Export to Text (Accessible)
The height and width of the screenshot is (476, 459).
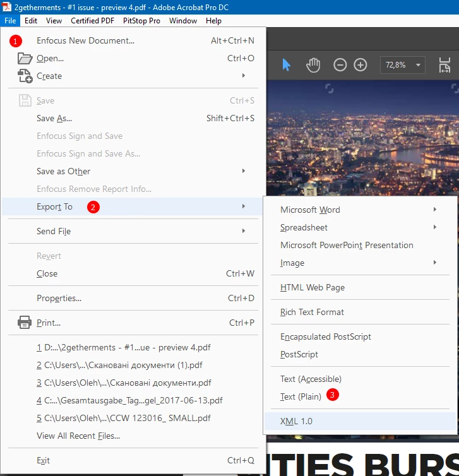(361, 379)
